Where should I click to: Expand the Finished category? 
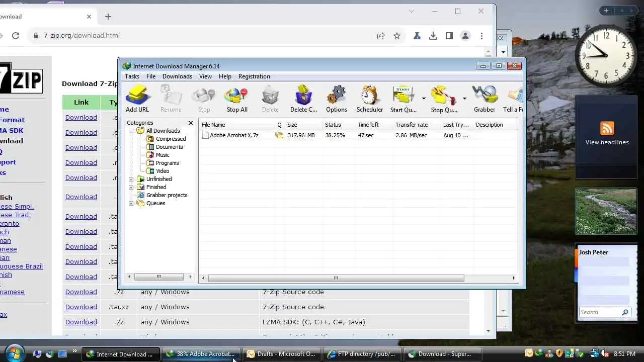point(131,187)
